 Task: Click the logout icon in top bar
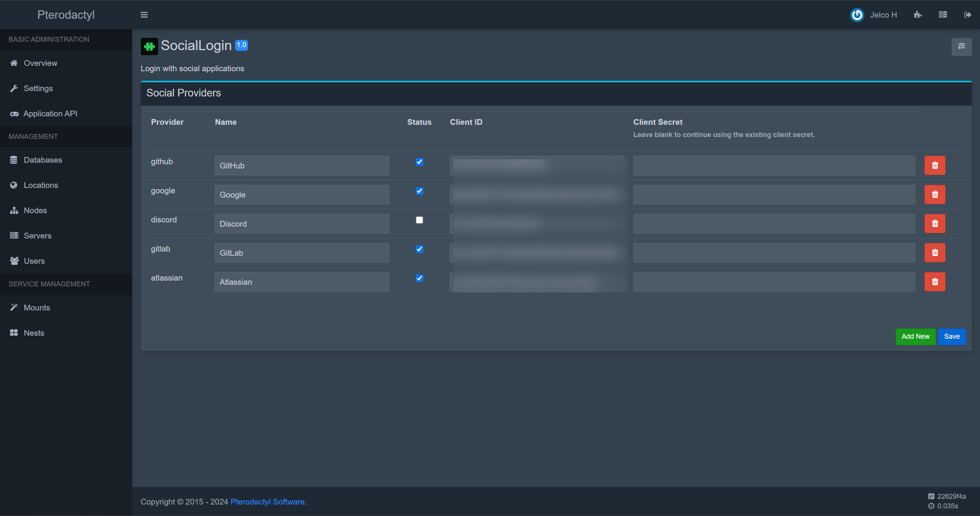(967, 15)
